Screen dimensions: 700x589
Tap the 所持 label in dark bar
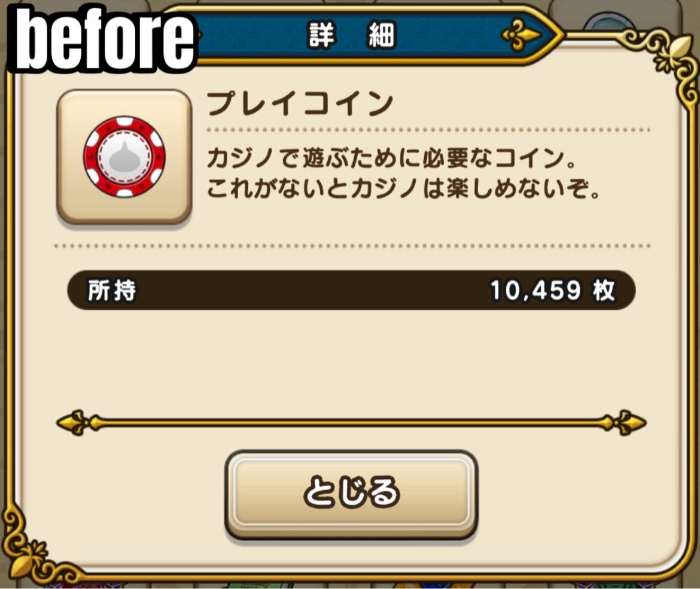coord(112,291)
